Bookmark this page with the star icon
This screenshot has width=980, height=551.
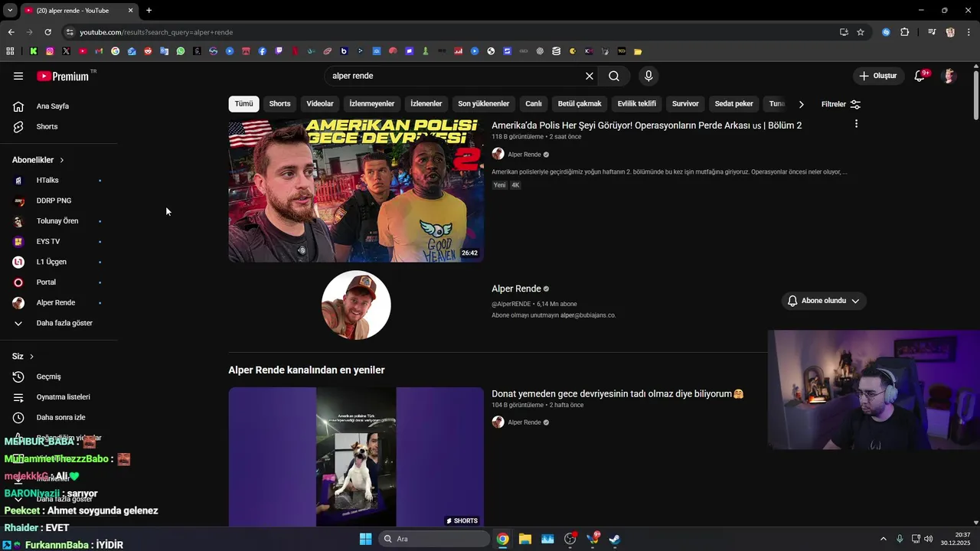(x=861, y=32)
